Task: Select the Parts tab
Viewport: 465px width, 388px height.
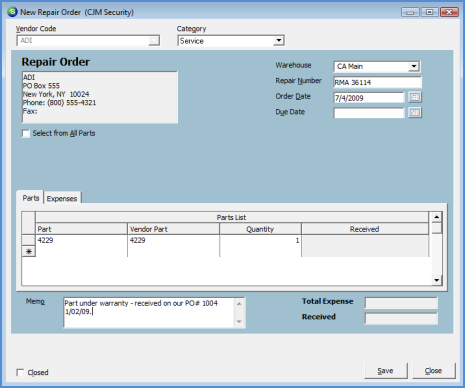Action: pos(30,198)
